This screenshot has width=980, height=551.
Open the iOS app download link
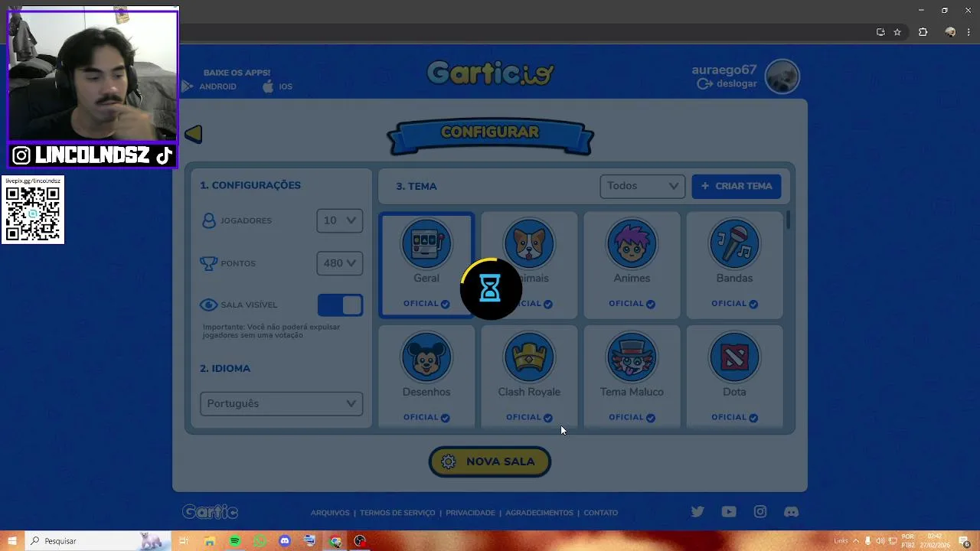point(278,86)
